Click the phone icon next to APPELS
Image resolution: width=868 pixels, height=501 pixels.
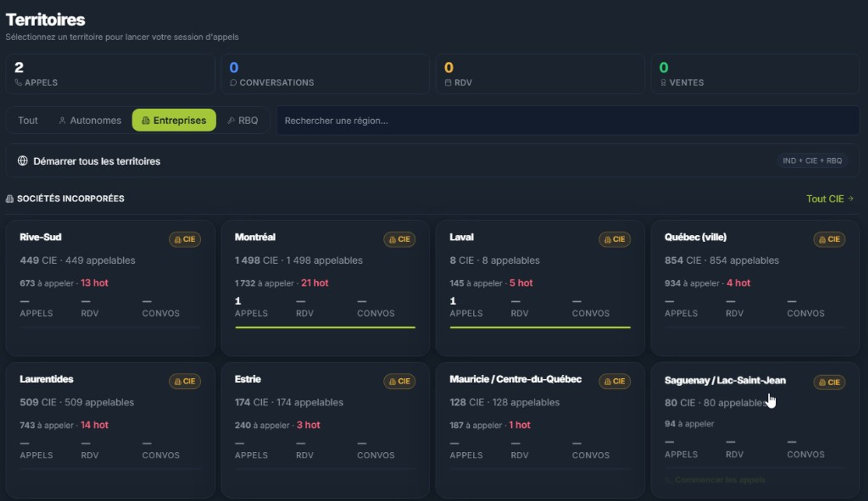[18, 83]
